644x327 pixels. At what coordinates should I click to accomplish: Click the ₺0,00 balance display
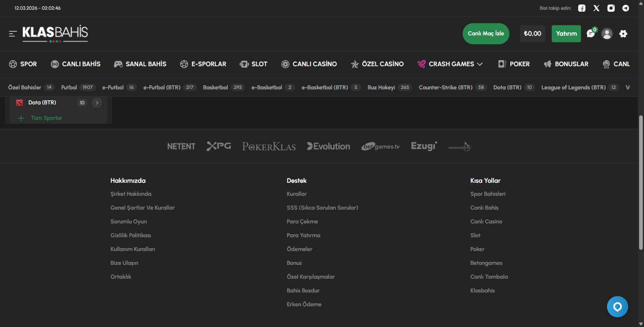[533, 34]
